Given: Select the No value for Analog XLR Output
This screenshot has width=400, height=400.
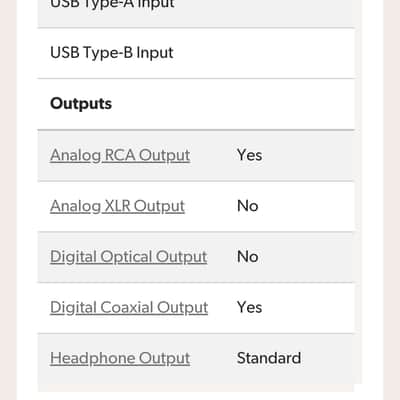Looking at the screenshot, I should tap(248, 206).
